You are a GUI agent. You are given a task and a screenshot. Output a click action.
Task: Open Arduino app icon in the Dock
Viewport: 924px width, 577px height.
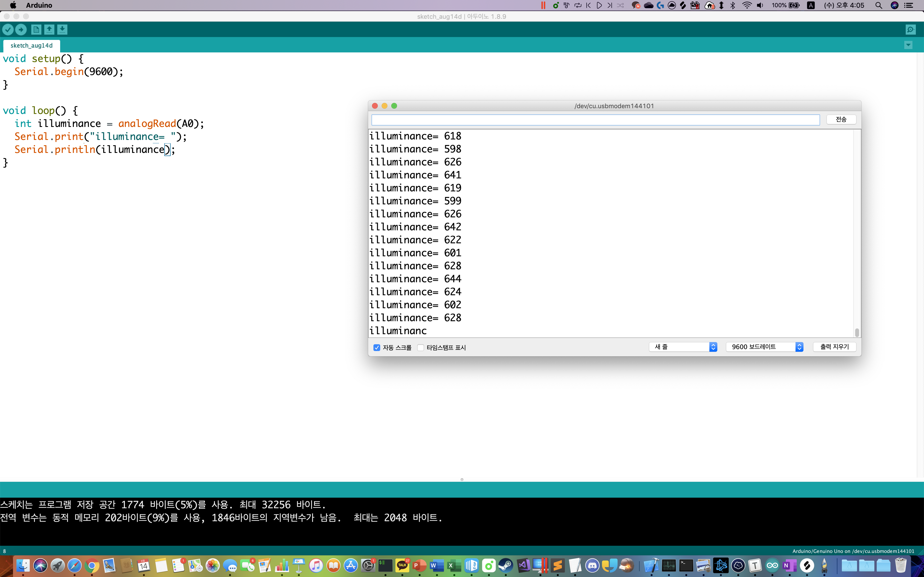pyautogui.click(x=772, y=565)
